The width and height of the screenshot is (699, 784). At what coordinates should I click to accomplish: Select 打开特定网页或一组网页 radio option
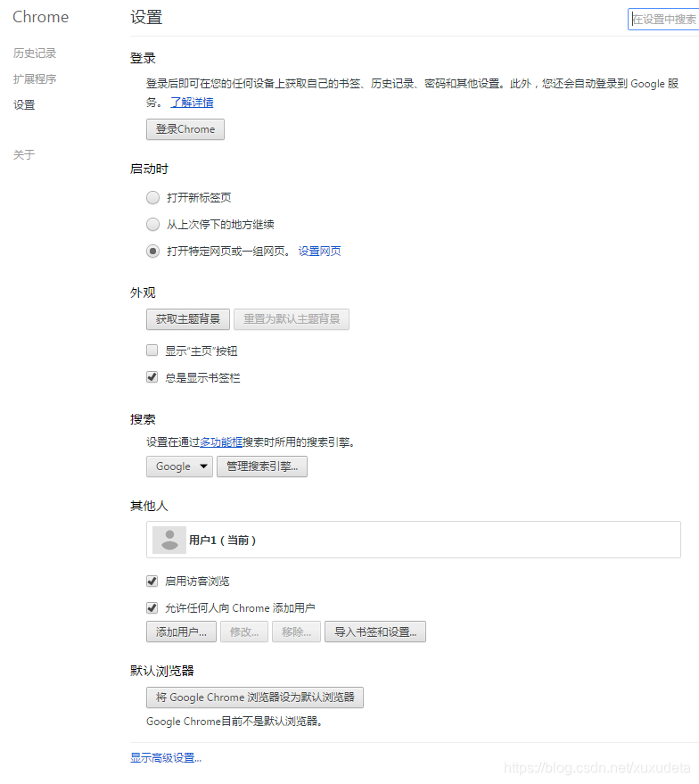(x=152, y=251)
